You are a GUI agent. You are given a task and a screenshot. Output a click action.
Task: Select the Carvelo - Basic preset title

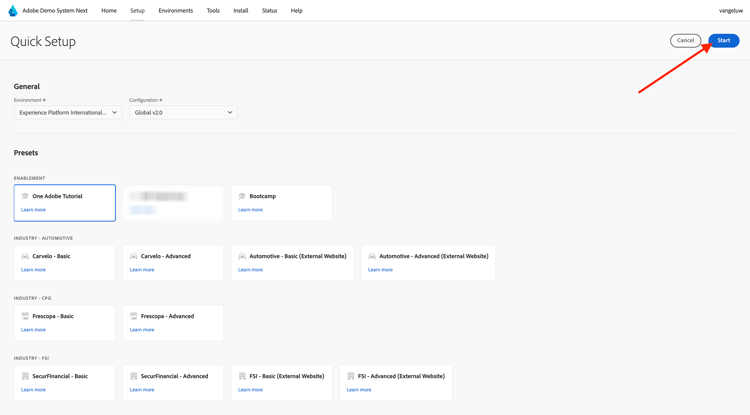[51, 256]
